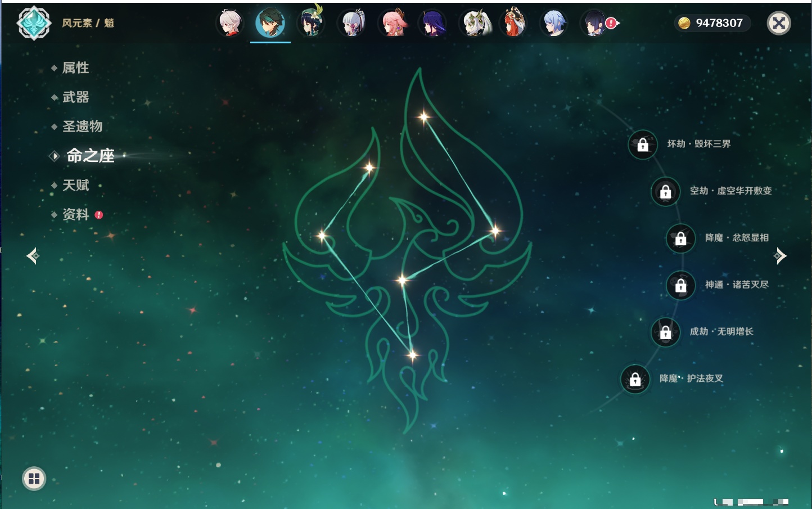This screenshot has height=509, width=812.
Task: Select the red-haired Nilou character portrait
Action: [513, 23]
